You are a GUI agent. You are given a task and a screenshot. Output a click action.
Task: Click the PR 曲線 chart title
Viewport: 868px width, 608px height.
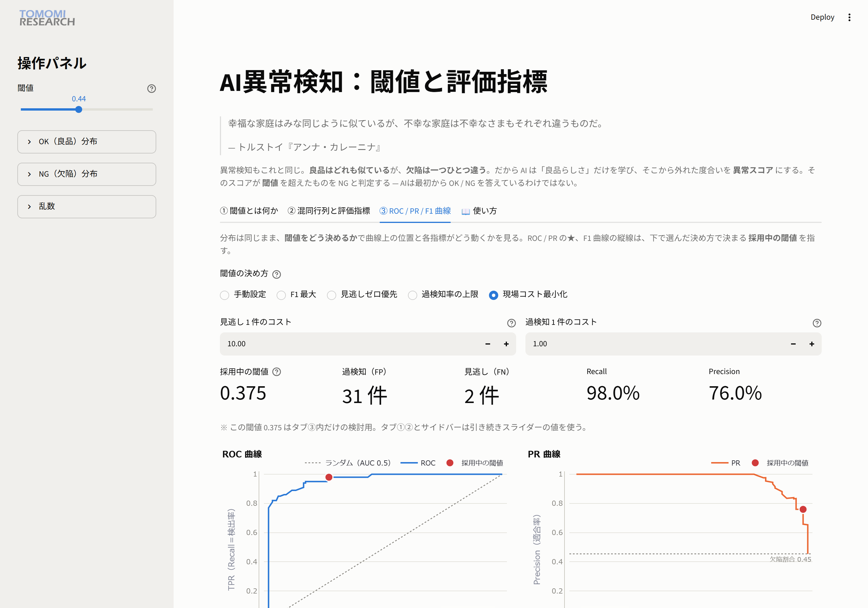pyautogui.click(x=544, y=454)
